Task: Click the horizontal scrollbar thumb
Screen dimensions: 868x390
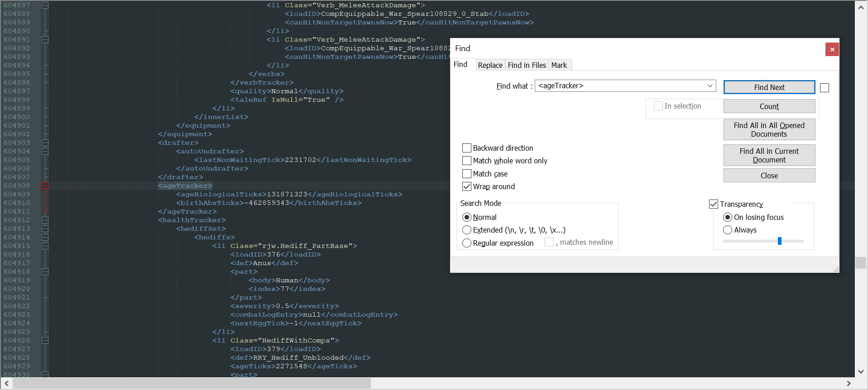Action: [192, 383]
